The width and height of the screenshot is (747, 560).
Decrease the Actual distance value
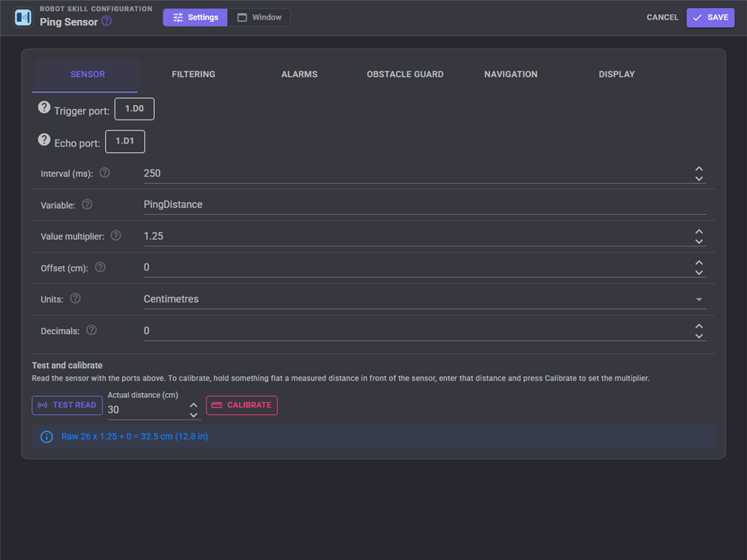coord(193,415)
